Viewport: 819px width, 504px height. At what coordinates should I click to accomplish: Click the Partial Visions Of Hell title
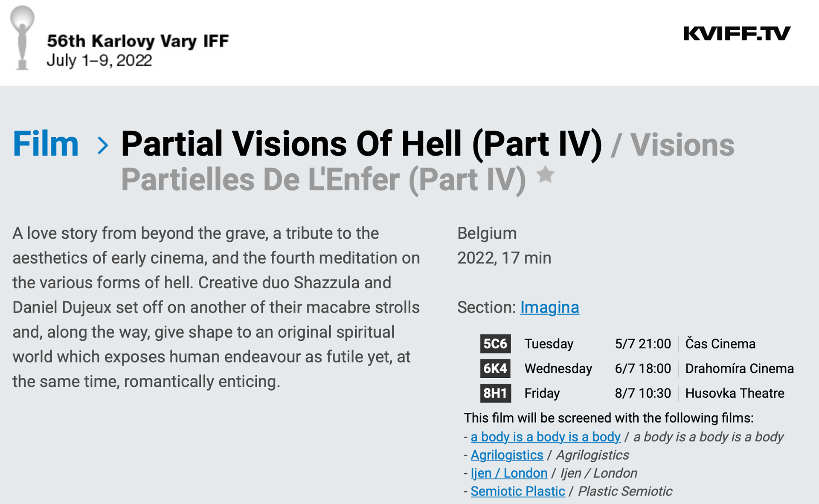click(x=361, y=144)
